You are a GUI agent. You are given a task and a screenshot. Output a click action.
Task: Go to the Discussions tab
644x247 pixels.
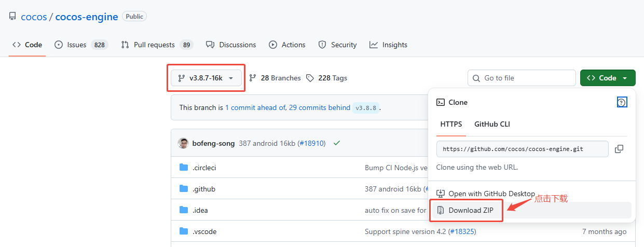pyautogui.click(x=231, y=45)
